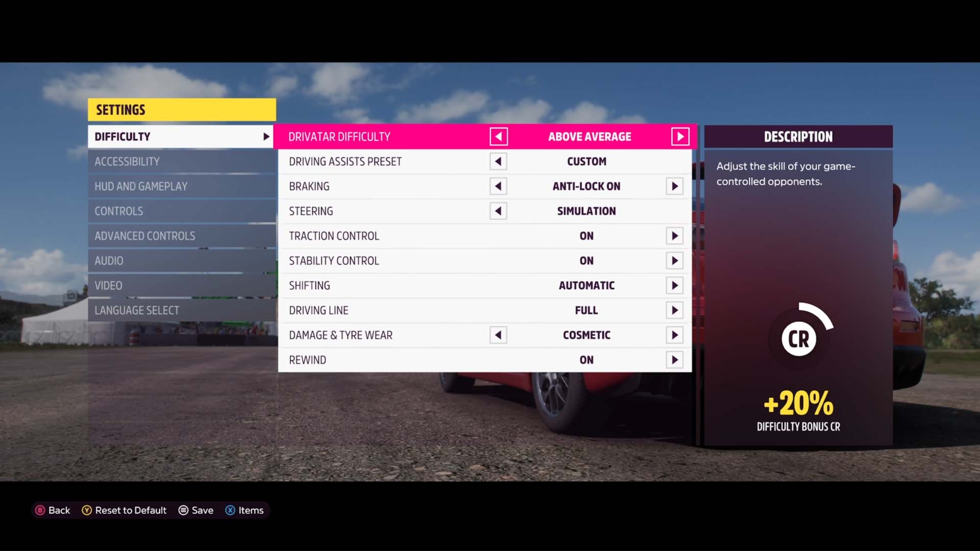This screenshot has width=980, height=551.
Task: Select the Video settings category
Action: tap(108, 285)
